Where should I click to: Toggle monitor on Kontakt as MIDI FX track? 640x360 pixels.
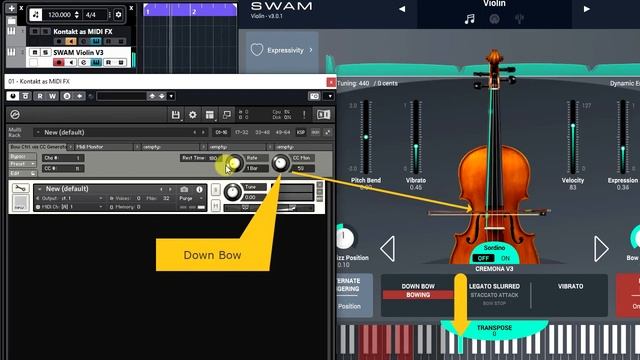(x=71, y=41)
